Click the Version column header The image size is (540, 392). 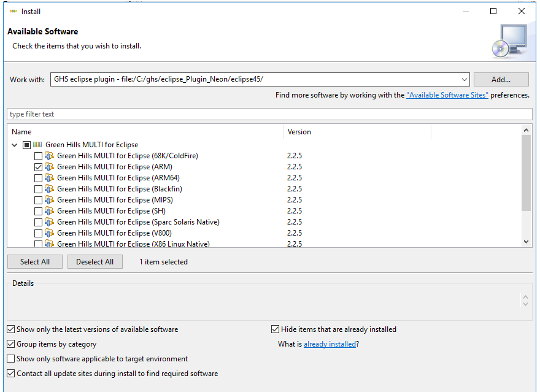[x=358, y=132]
